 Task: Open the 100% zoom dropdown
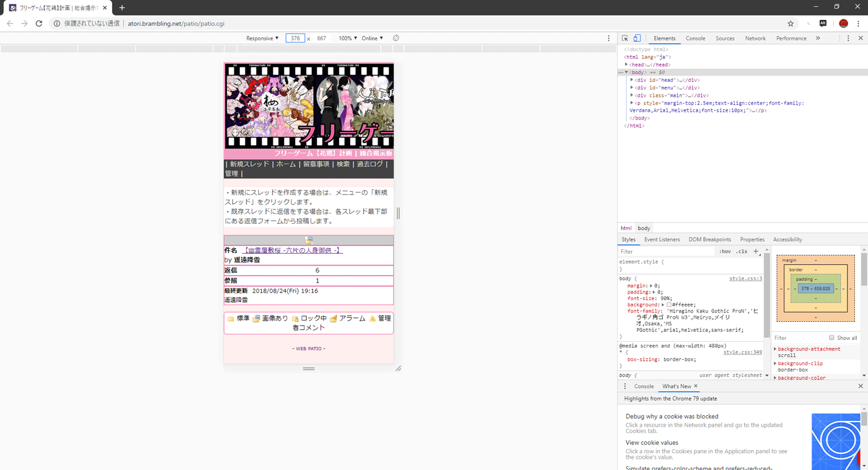point(348,38)
